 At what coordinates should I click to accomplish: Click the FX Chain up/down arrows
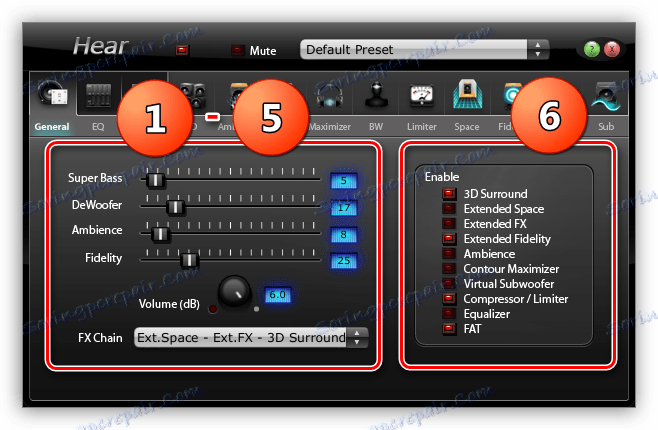tap(357, 338)
